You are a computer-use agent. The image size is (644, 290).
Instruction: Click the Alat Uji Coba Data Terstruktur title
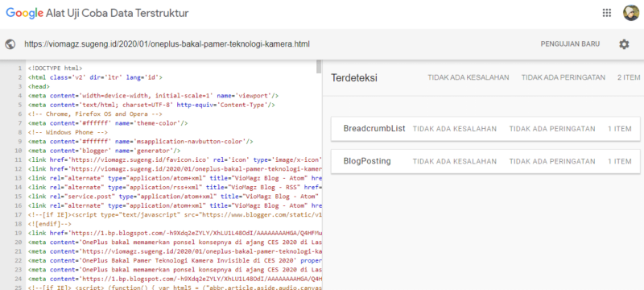(x=118, y=13)
